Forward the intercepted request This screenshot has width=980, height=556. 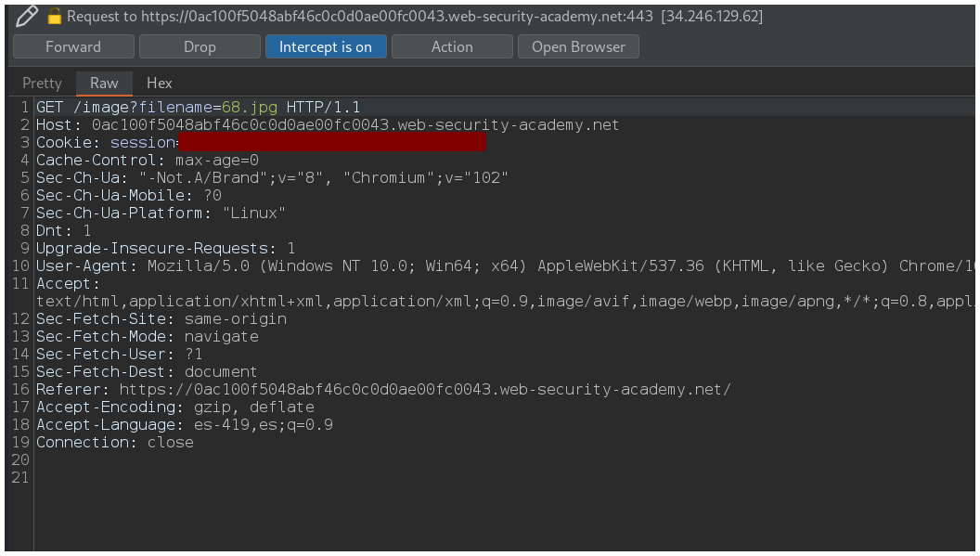tap(73, 46)
